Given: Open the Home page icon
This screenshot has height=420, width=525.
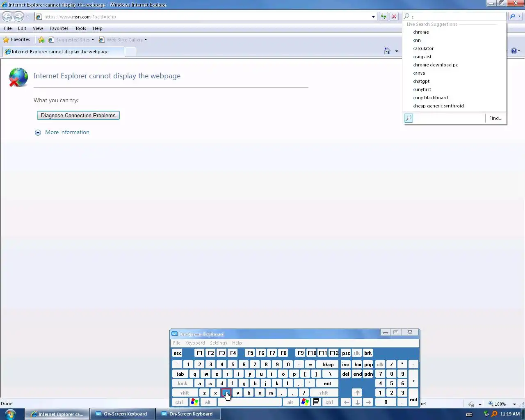Looking at the screenshot, I should pyautogui.click(x=387, y=51).
